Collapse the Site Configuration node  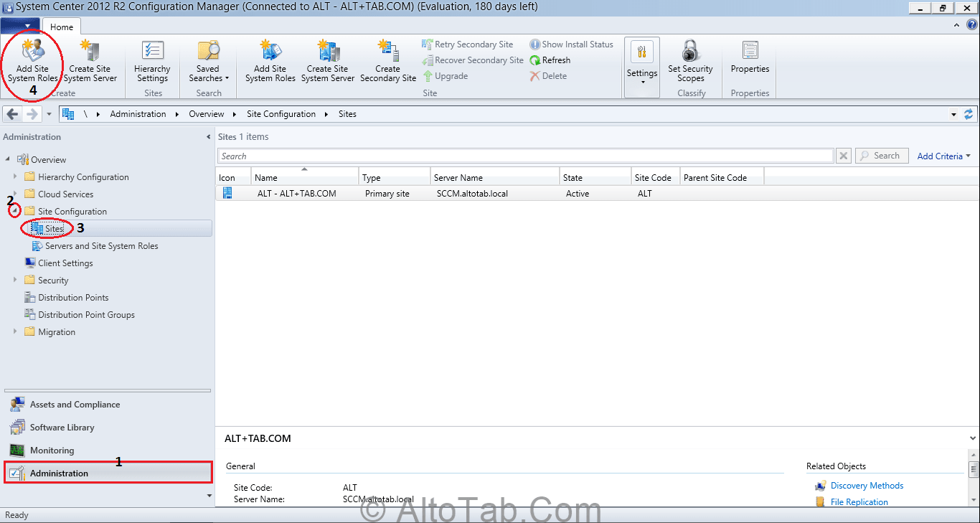click(x=14, y=211)
